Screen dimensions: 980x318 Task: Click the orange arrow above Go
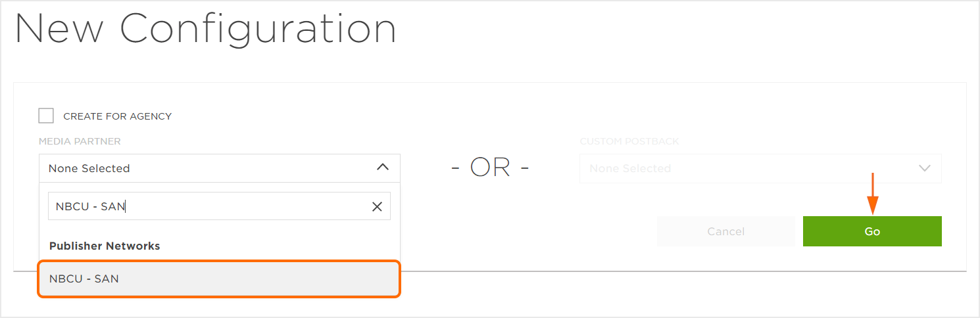(873, 193)
